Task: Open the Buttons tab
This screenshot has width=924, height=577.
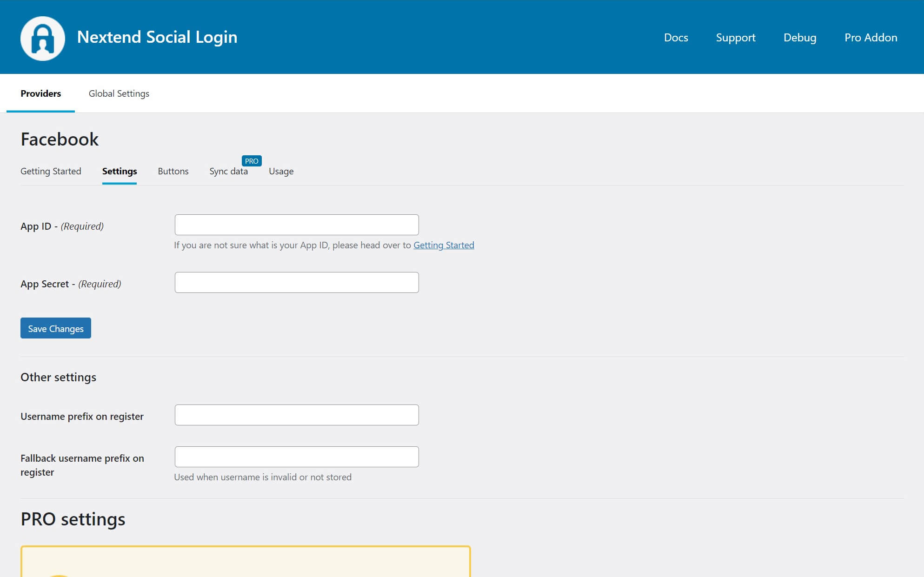Action: [x=173, y=171]
